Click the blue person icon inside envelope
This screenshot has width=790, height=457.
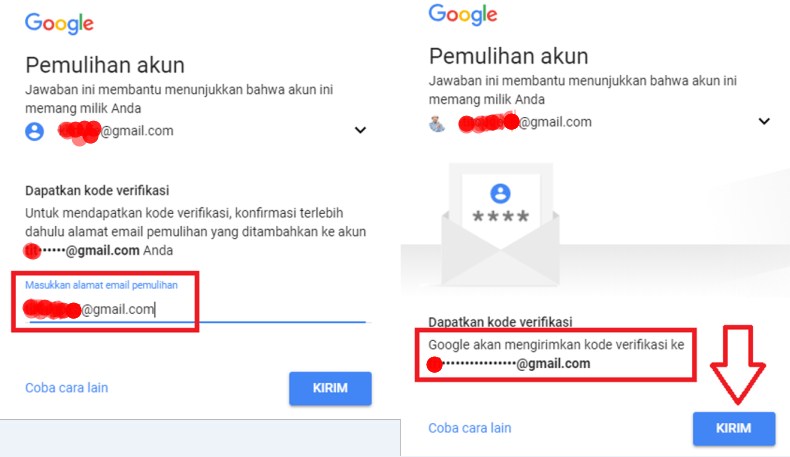coord(500,193)
